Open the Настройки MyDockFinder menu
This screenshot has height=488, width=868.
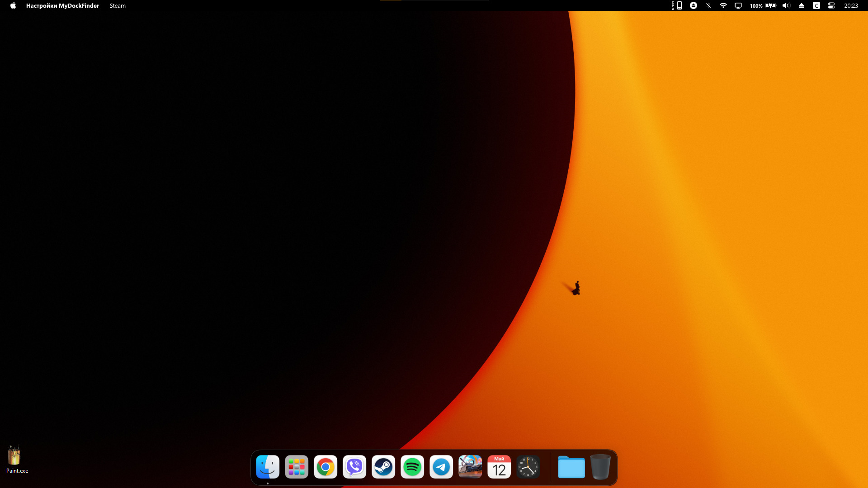click(62, 5)
